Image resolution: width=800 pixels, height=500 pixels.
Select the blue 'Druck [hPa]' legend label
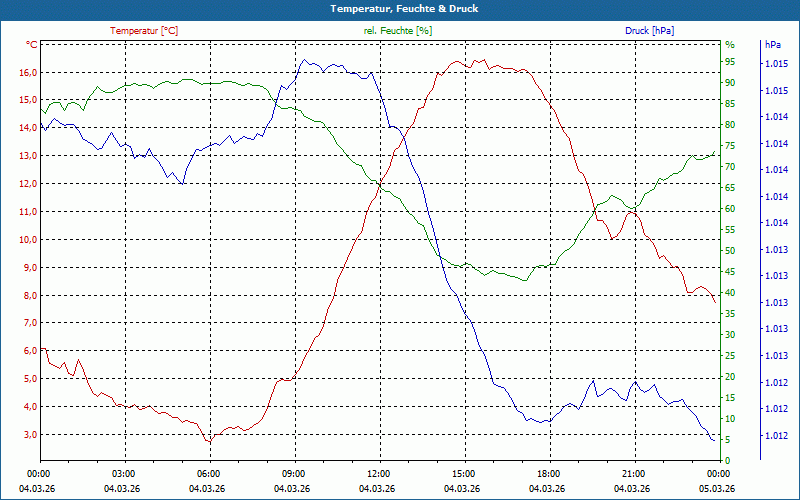coord(649,31)
